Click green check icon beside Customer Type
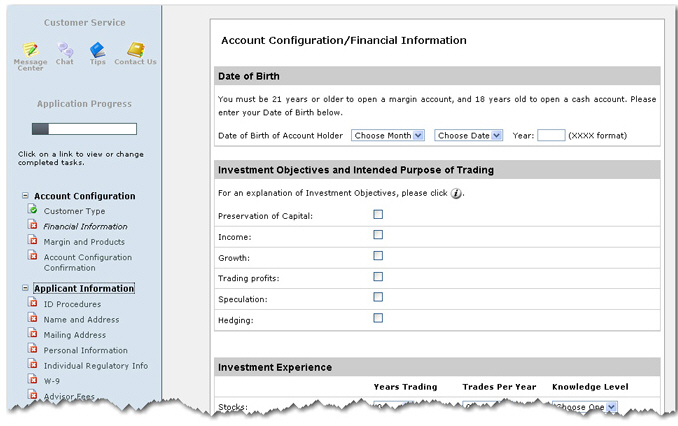Screen dimensions: 678x426 (x=32, y=210)
